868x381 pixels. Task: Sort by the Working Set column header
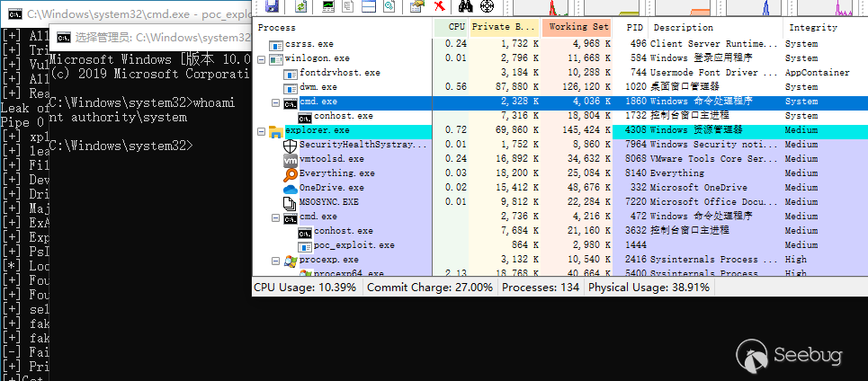[577, 27]
